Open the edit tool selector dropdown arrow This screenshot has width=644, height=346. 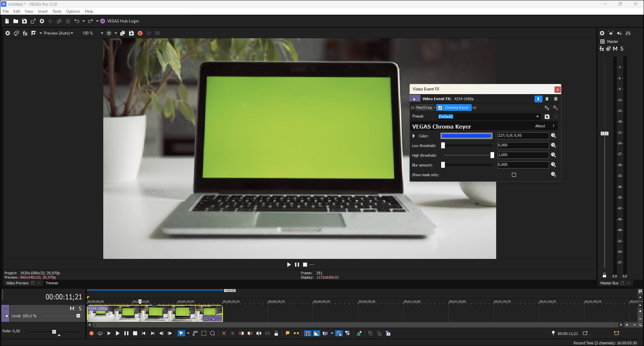(188, 333)
